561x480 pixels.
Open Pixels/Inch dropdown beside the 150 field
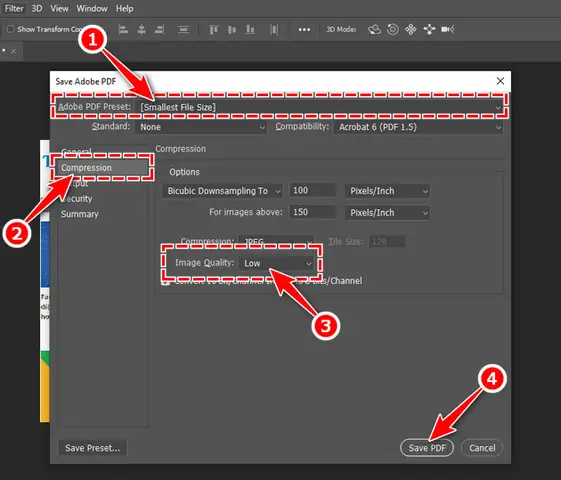pos(387,213)
